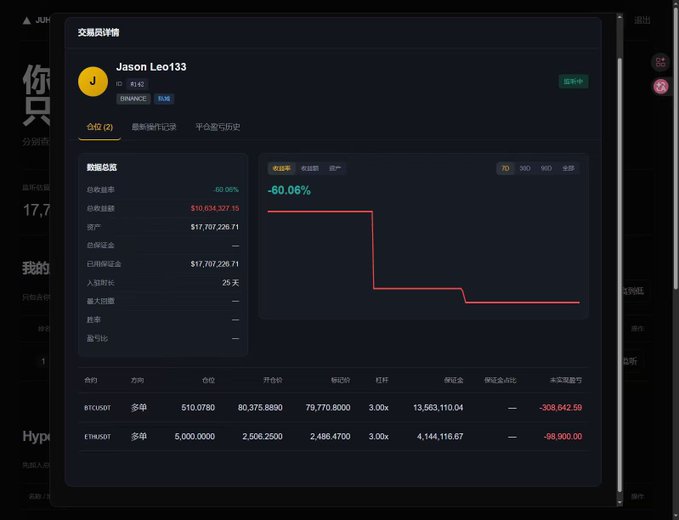679x520 pixels.
Task: Click margin value 4,144,116.67
Action: pyautogui.click(x=440, y=436)
